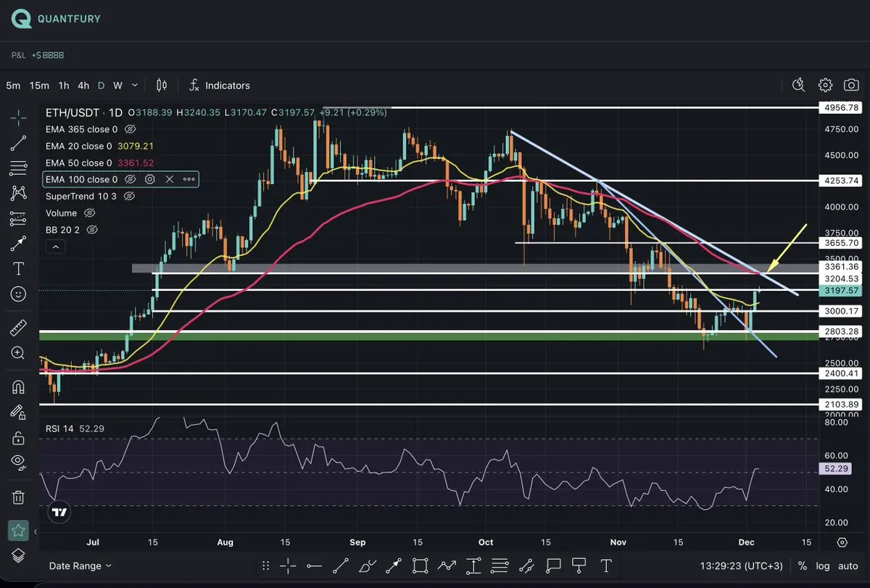Toggle hide all drawings eye icon
The image size is (870, 588).
pos(19,463)
